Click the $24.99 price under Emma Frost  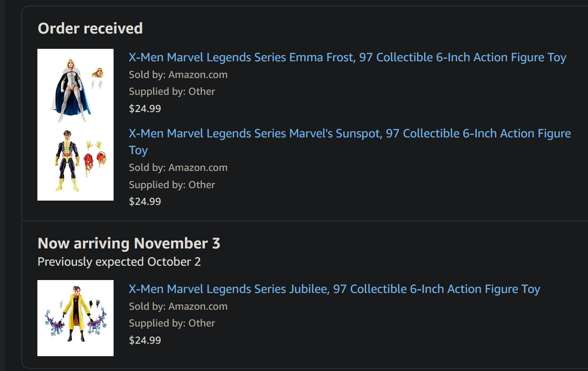pos(145,109)
